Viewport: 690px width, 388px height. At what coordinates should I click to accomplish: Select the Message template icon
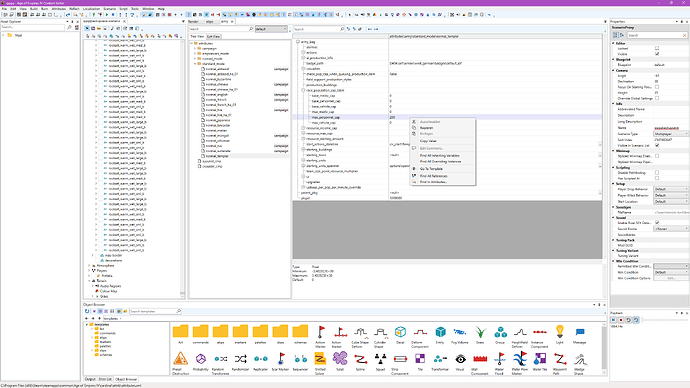coord(580,332)
